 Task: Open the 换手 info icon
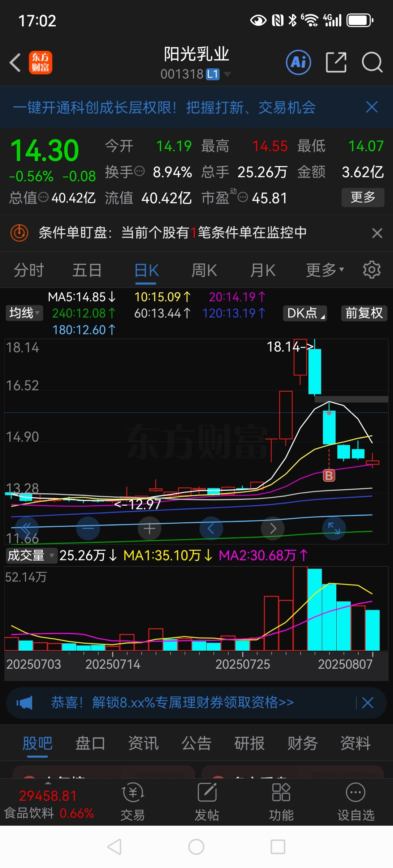139,170
